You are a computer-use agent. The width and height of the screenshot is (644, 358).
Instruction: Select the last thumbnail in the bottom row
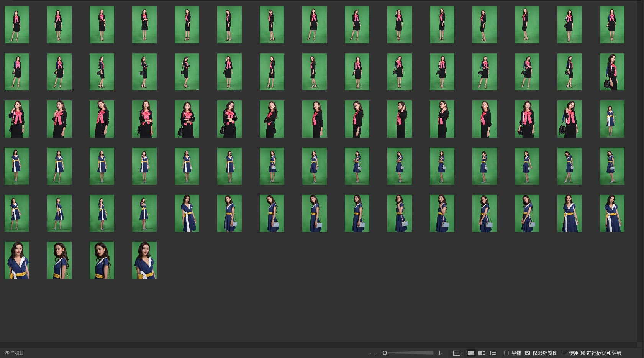[x=144, y=260]
